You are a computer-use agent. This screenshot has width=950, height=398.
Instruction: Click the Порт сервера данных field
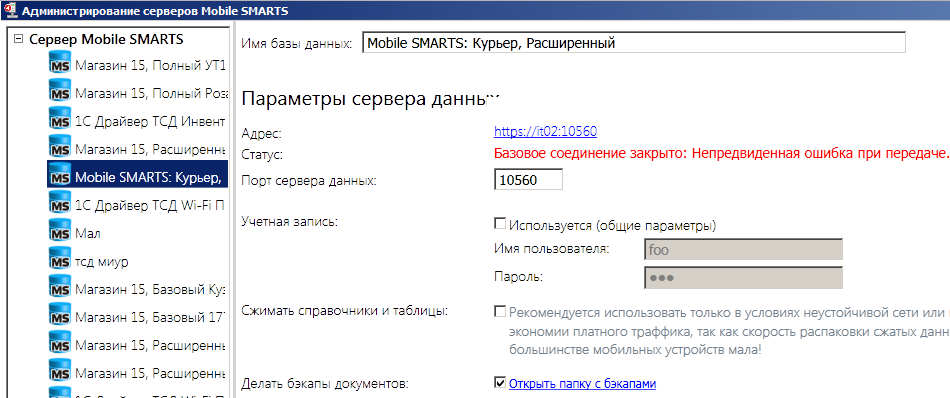click(529, 179)
